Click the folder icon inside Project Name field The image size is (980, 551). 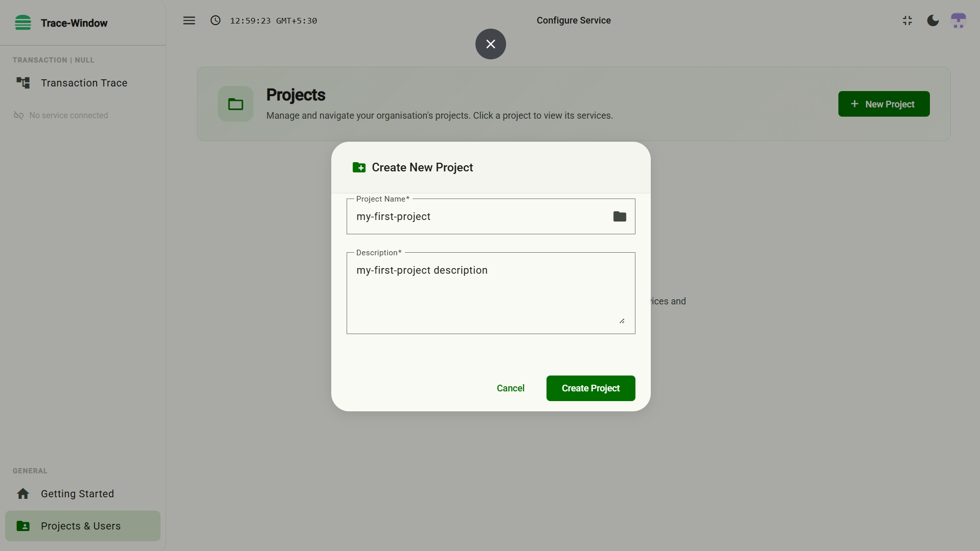click(x=620, y=216)
